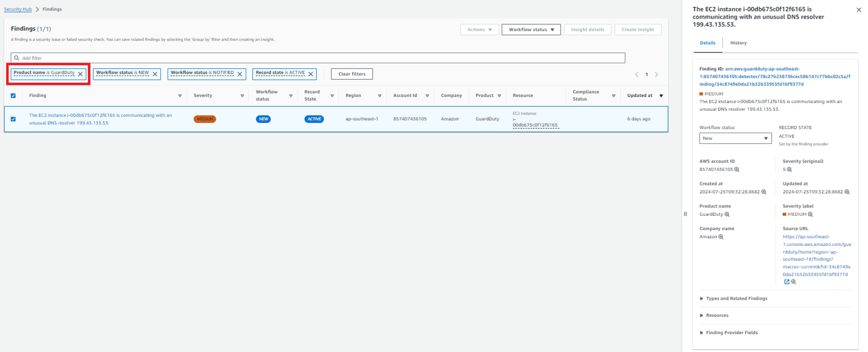Open resource i-00db675c0f12f6165 link

coord(535,122)
